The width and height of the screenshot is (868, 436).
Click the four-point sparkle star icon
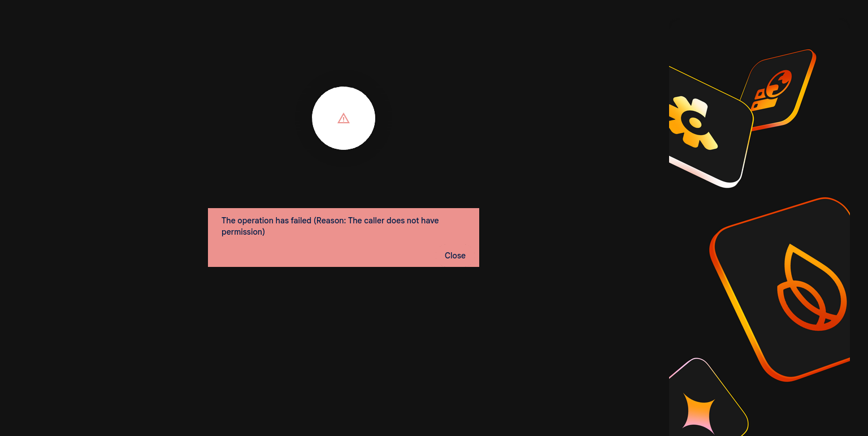point(698,412)
